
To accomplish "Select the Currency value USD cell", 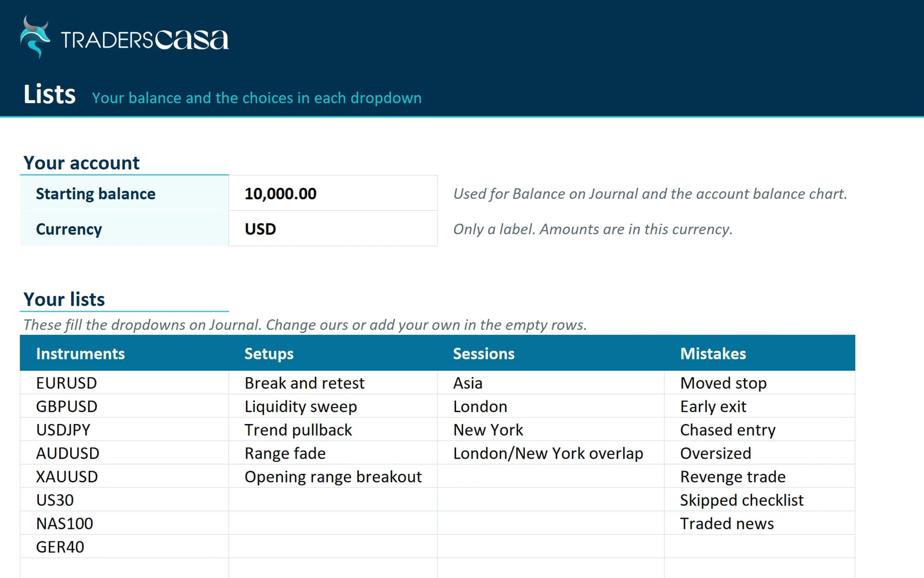I will 333,228.
